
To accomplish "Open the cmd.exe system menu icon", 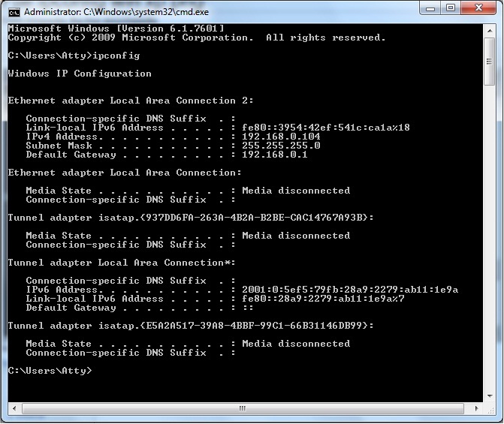I will pyautogui.click(x=14, y=13).
